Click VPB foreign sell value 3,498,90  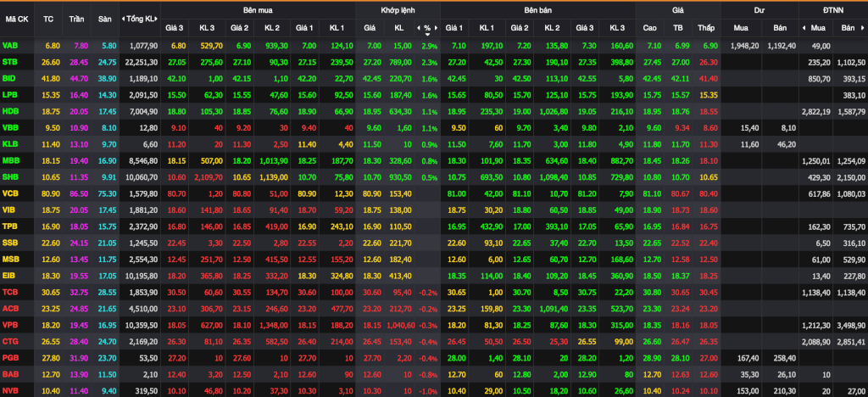[850, 325]
